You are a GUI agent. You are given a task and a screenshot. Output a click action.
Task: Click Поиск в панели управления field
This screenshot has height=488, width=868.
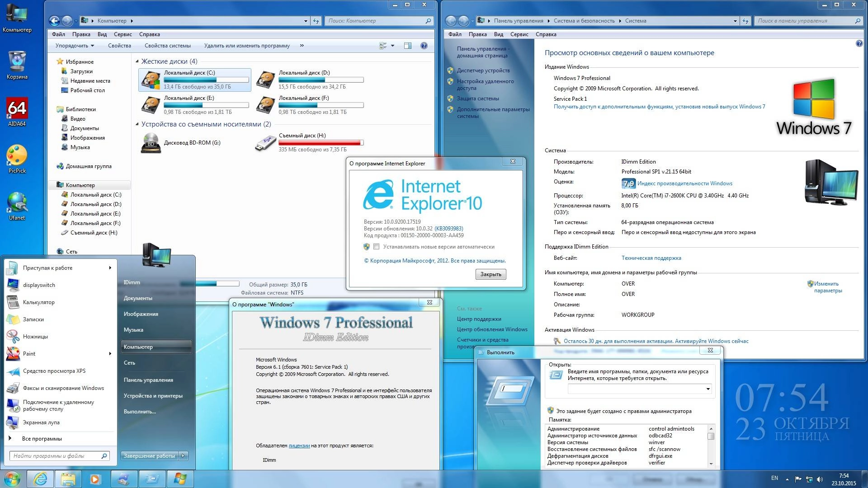tap(808, 21)
